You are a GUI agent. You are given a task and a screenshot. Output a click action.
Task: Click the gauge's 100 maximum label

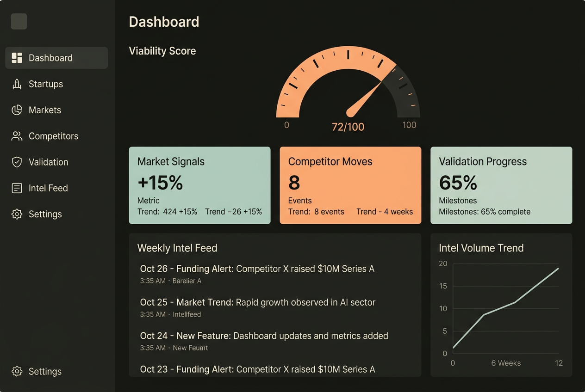(x=409, y=125)
